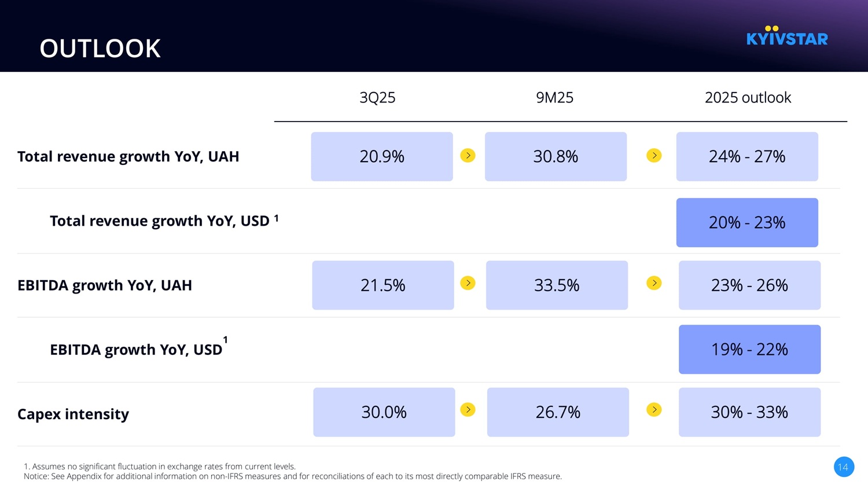Click the OUTLOOK slide title
Viewport: 868px width, 488px height.
click(100, 49)
